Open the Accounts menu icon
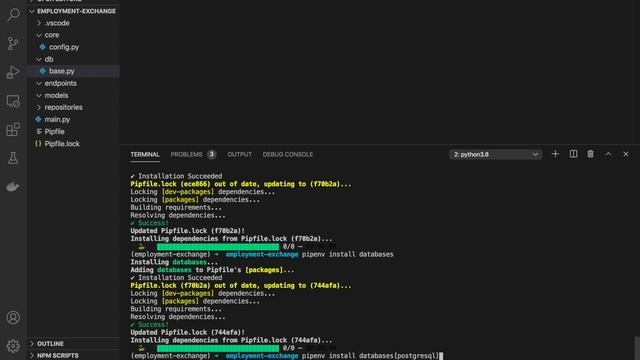640x360 pixels. [x=13, y=317]
